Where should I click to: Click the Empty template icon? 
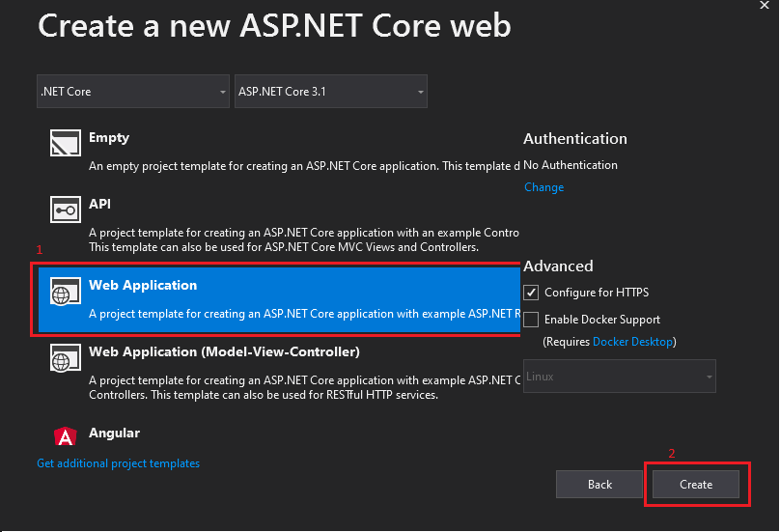[x=66, y=143]
